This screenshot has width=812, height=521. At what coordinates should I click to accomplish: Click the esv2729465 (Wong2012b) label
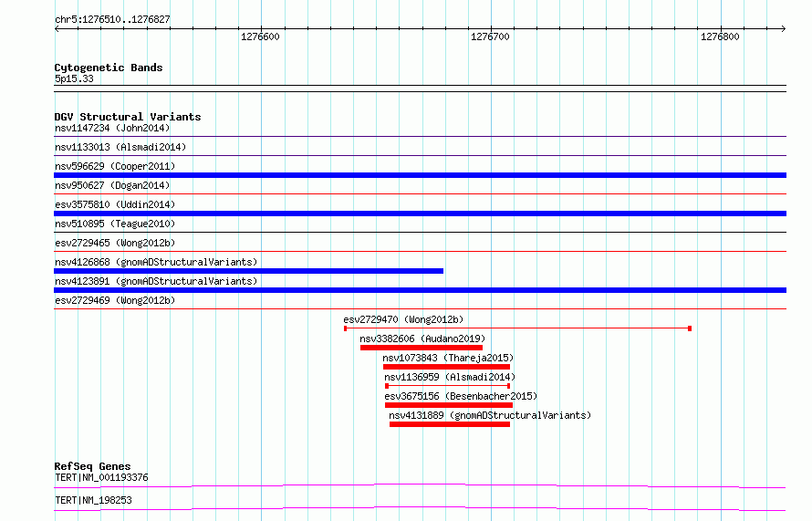tap(115, 243)
